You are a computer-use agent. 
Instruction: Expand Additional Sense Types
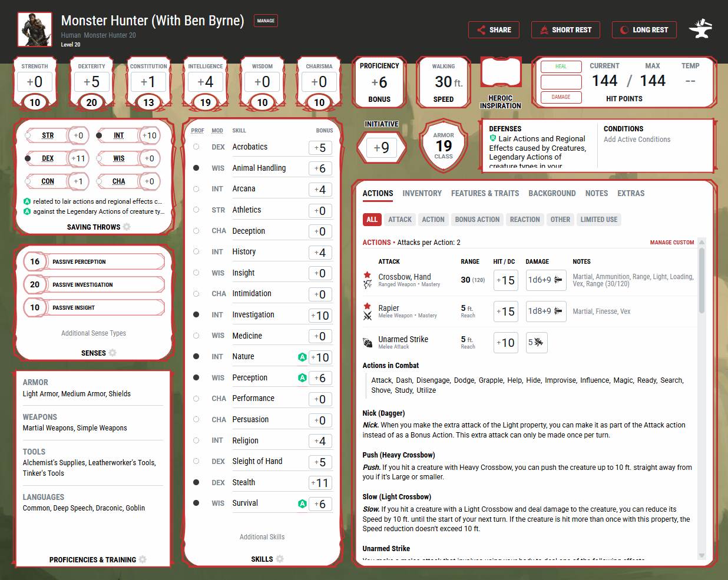pyautogui.click(x=94, y=333)
